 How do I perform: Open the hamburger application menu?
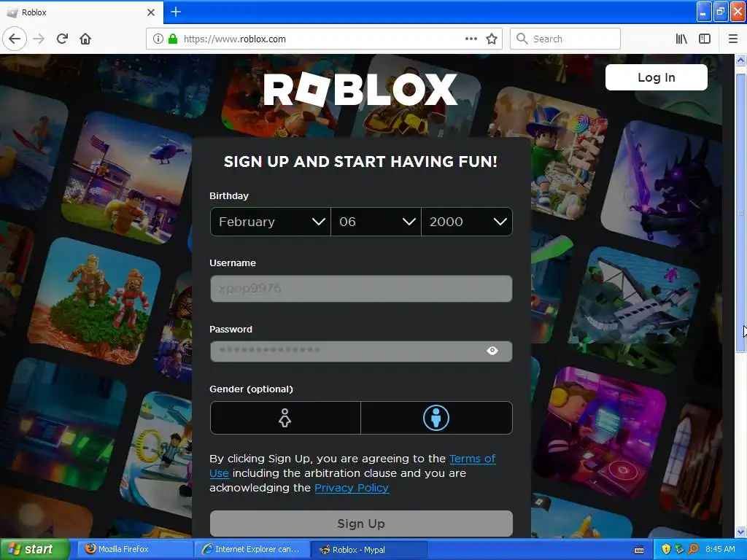(x=733, y=39)
